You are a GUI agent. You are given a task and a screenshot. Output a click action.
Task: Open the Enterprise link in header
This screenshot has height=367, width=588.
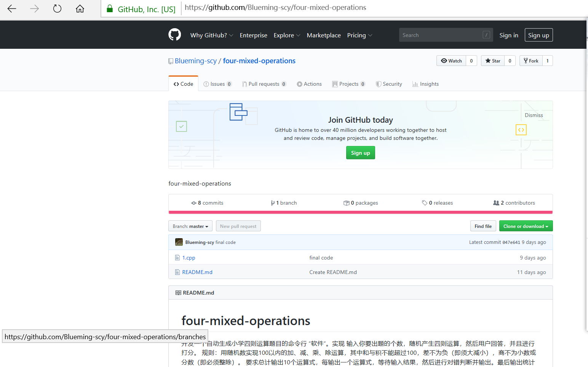[254, 35]
